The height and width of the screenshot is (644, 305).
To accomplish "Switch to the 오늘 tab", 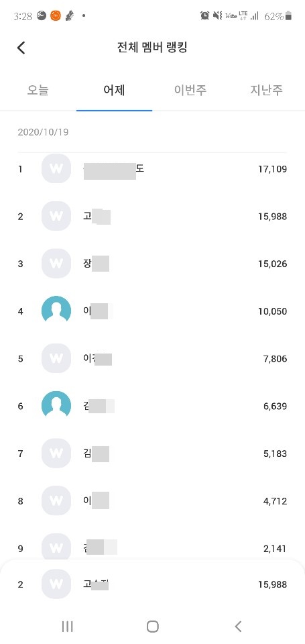I will click(x=38, y=90).
